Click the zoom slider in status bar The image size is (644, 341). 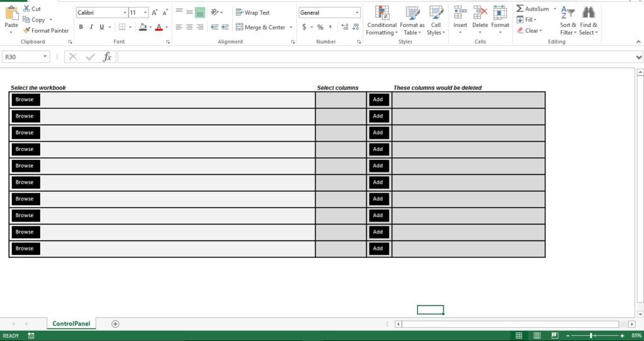pos(591,336)
